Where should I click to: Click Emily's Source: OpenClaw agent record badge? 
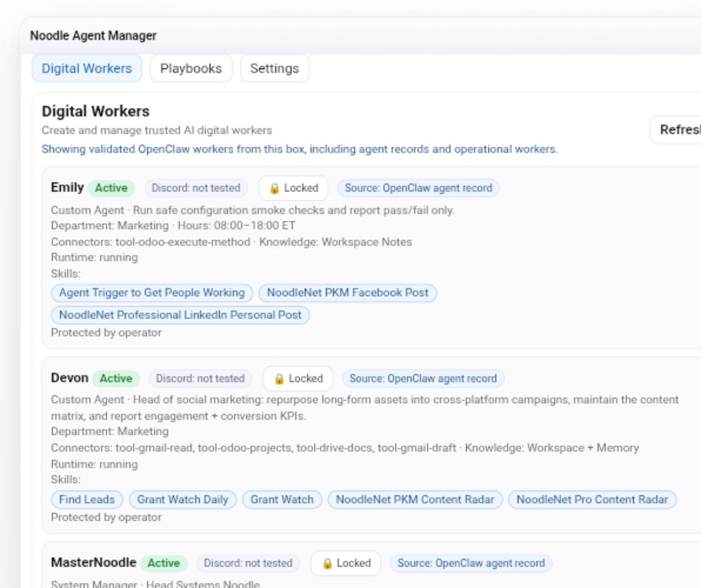418,188
